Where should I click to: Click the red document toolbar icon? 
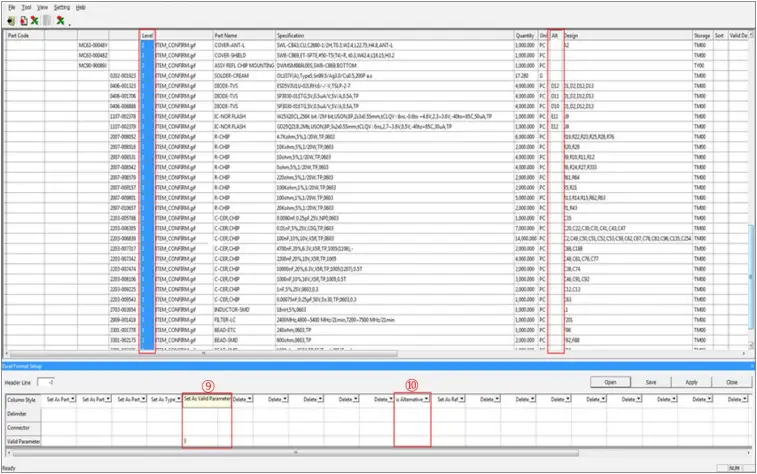pyautogui.click(x=23, y=21)
